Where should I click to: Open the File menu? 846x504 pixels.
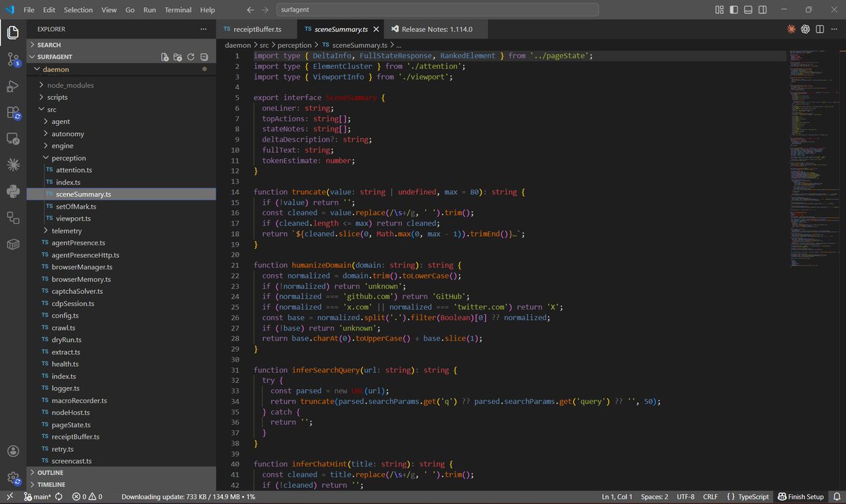coord(29,10)
